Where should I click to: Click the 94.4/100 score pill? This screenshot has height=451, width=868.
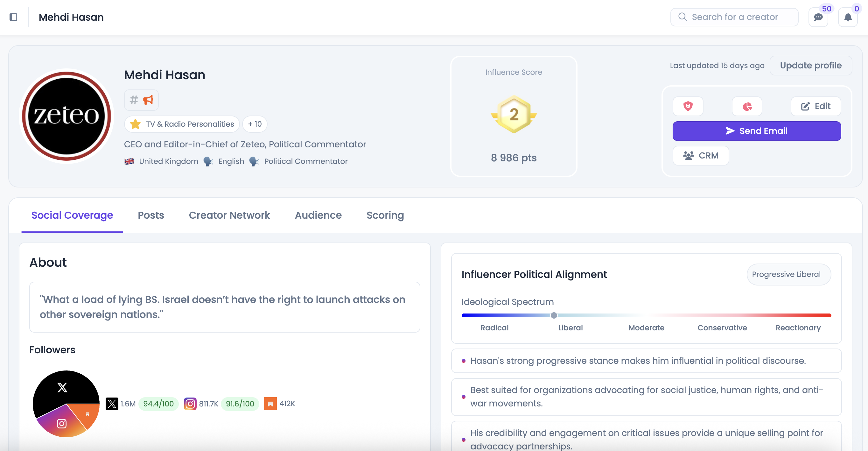158,404
